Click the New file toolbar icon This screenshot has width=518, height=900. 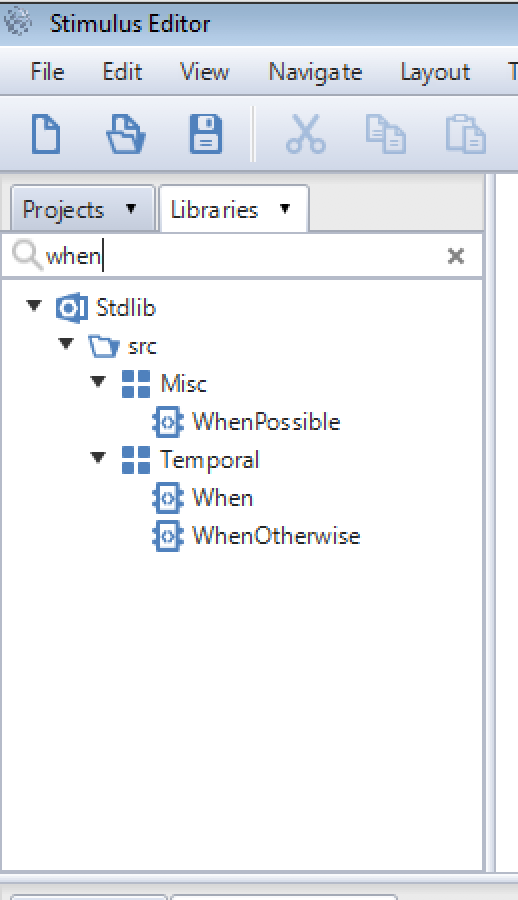coord(46,134)
